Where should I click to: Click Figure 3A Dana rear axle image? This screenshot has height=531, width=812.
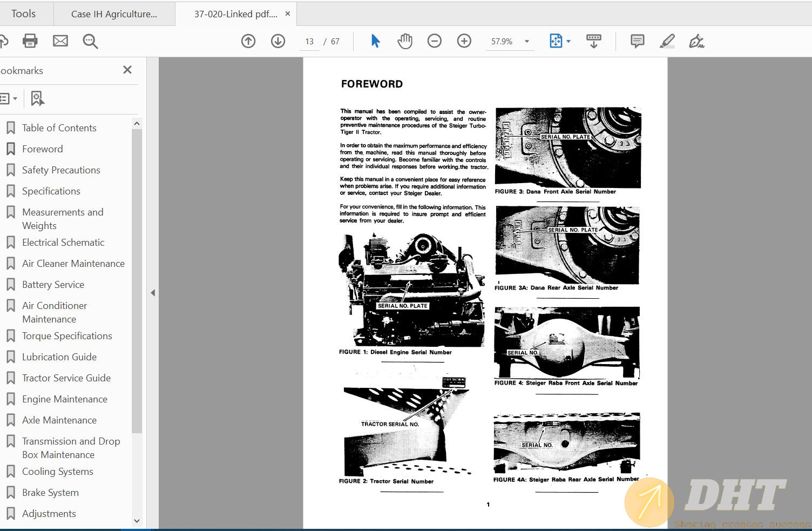pyautogui.click(x=567, y=245)
